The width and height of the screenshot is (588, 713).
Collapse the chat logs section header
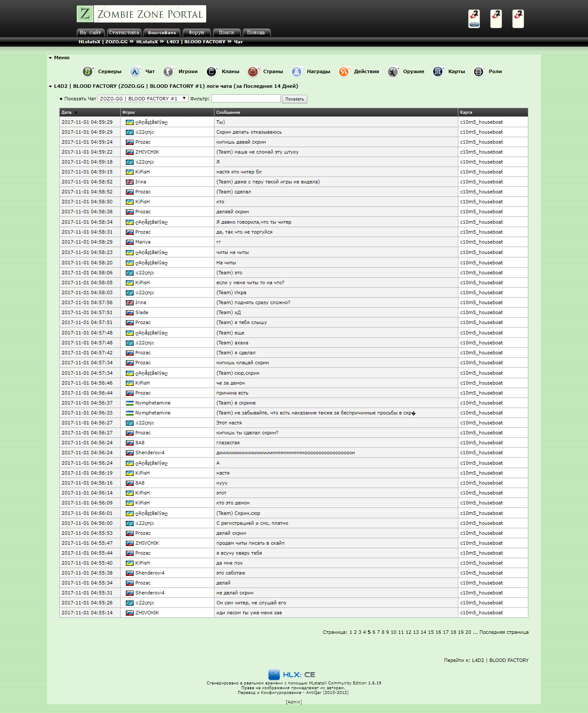(51, 87)
